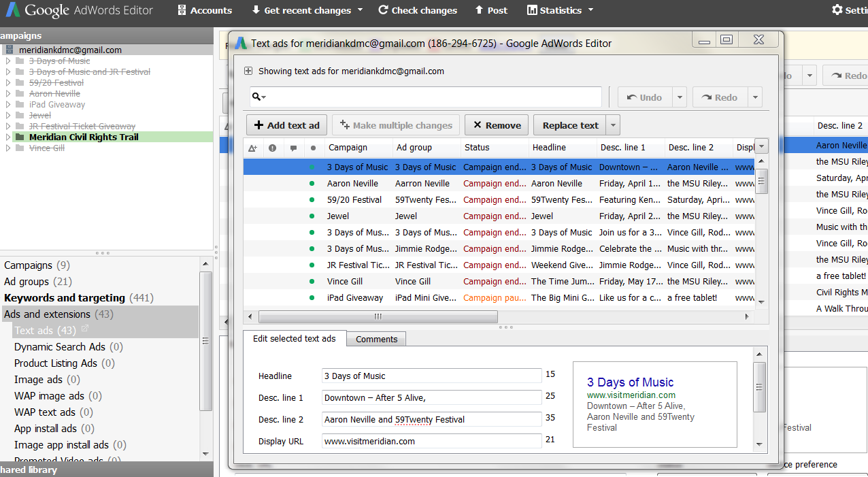The width and height of the screenshot is (868, 477).
Task: Open the Redo dropdown arrow in dialog
Action: click(x=754, y=97)
